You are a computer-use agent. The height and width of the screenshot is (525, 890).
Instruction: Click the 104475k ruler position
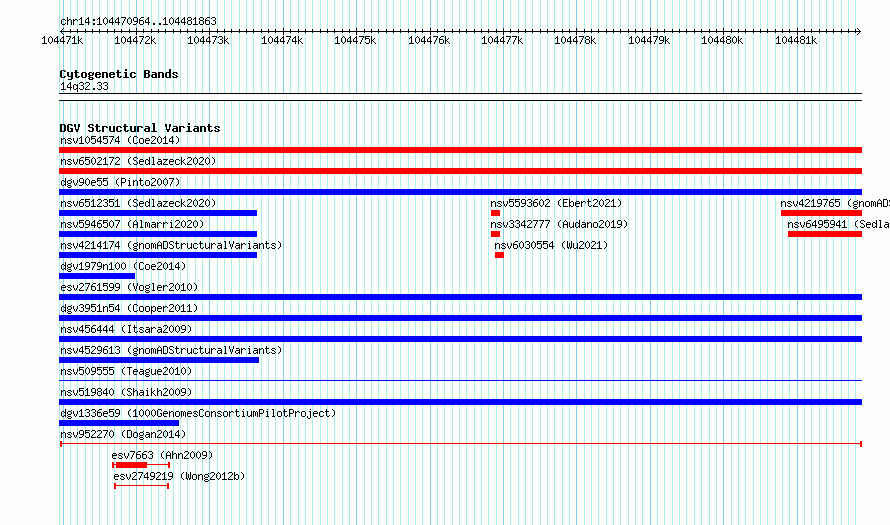click(x=355, y=40)
